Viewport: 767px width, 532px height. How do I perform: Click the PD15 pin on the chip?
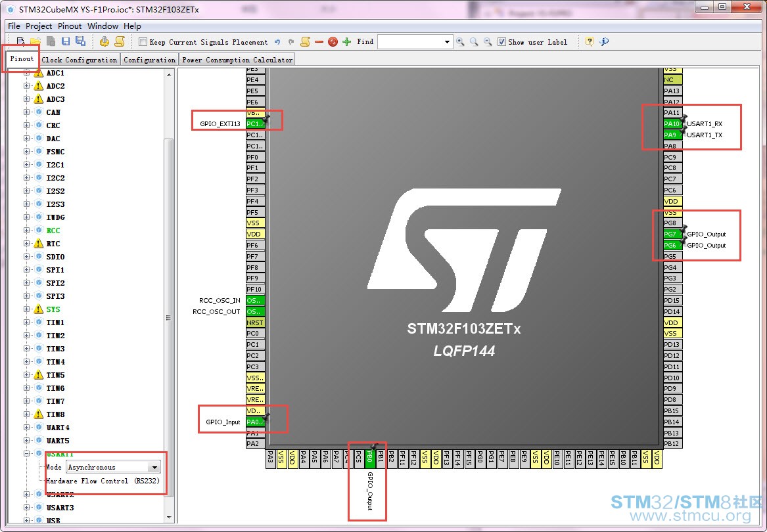click(672, 301)
